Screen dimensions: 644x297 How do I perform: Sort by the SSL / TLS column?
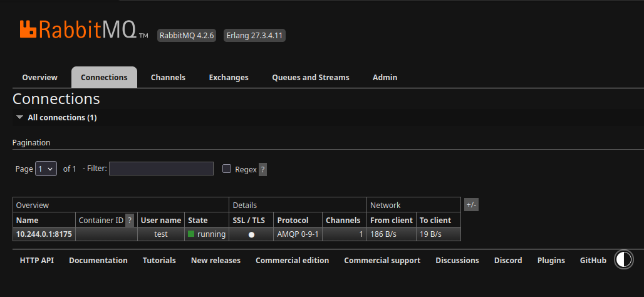point(249,220)
